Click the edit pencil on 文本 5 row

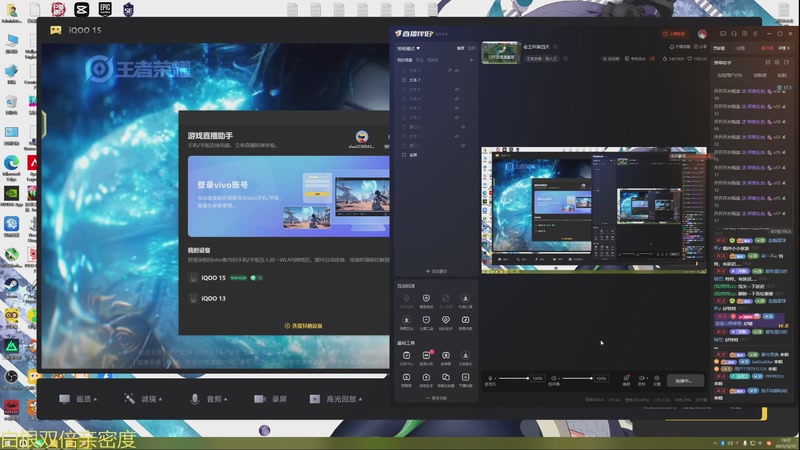(x=449, y=70)
